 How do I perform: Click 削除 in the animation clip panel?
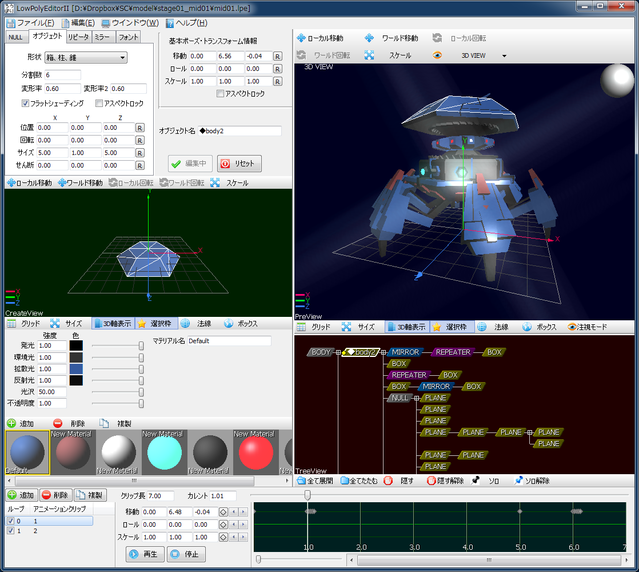point(56,495)
